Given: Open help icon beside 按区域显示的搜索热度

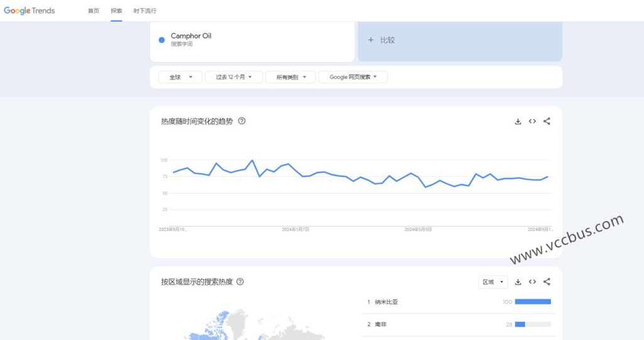Looking at the screenshot, I should click(x=240, y=282).
